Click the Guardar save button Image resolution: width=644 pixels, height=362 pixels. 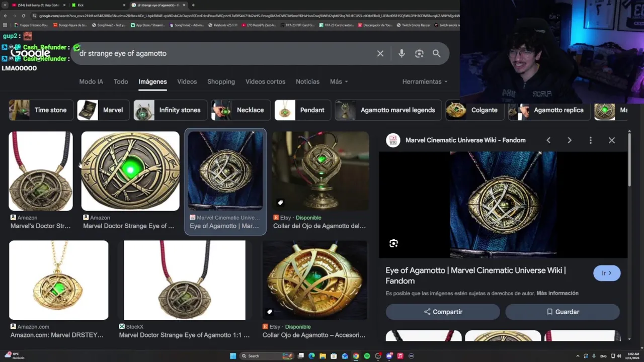point(562,312)
